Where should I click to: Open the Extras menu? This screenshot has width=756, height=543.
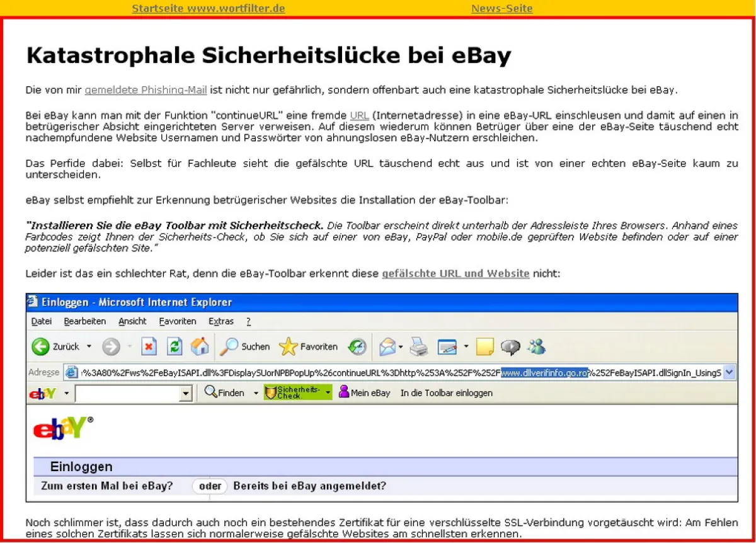tap(220, 321)
